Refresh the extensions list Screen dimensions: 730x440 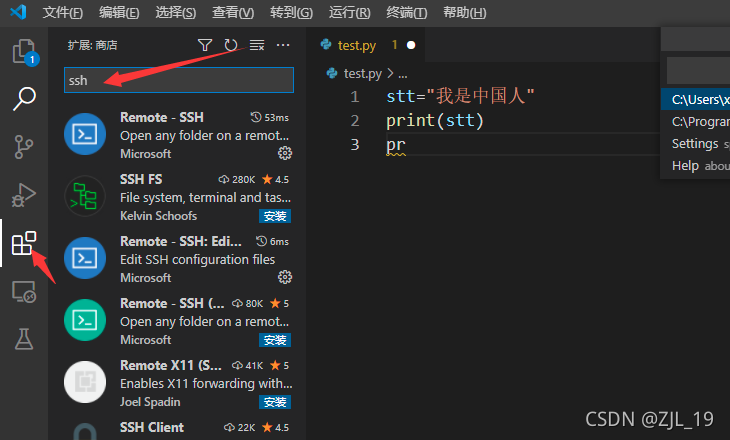click(231, 45)
